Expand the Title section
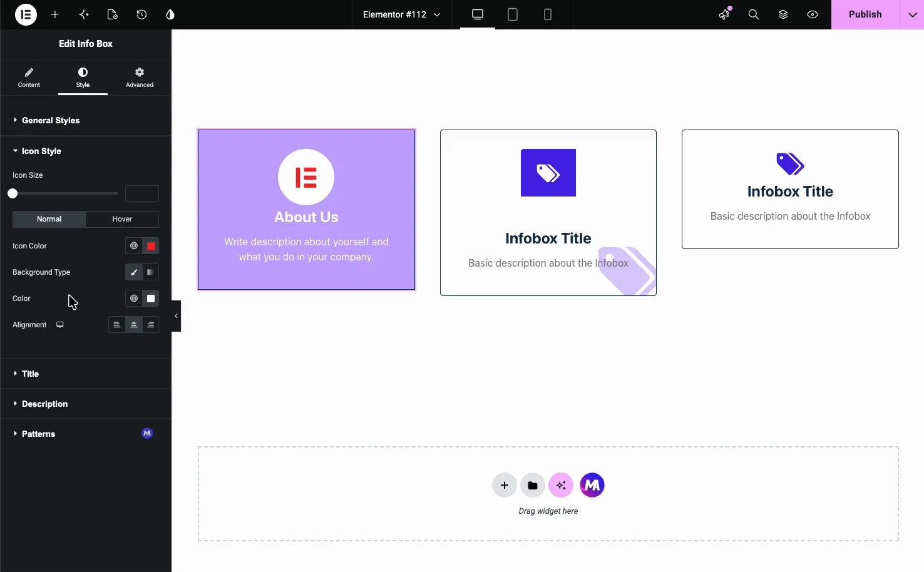Viewport: 924px width, 572px height. pos(86,374)
